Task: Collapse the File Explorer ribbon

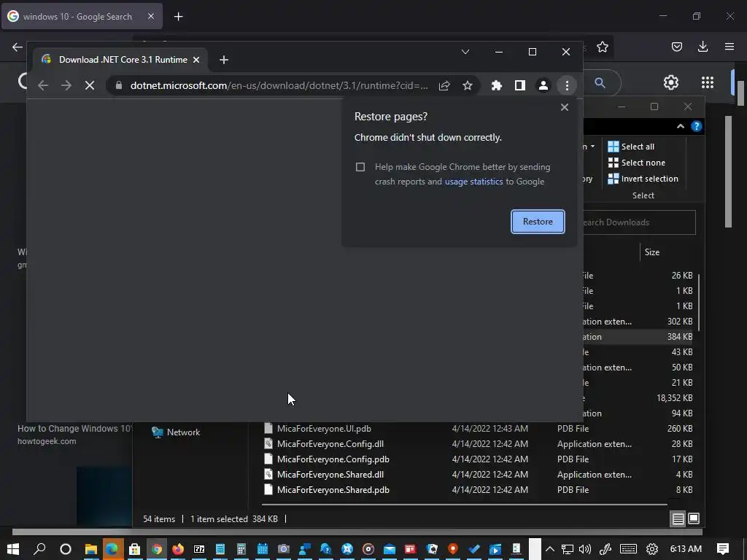Action: coord(681,126)
